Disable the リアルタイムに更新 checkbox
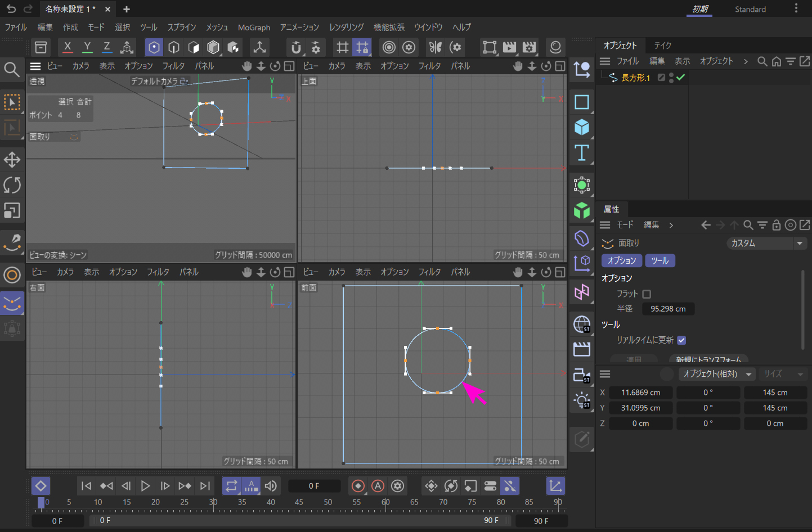 pyautogui.click(x=681, y=340)
